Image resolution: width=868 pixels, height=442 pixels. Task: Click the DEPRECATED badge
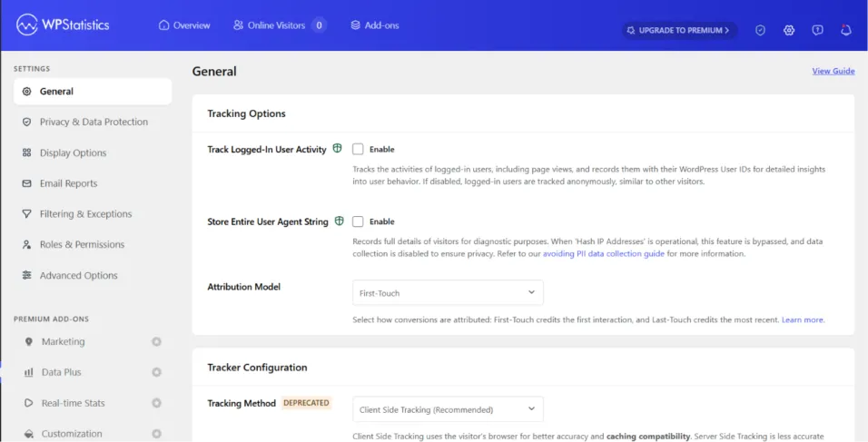[x=306, y=403]
